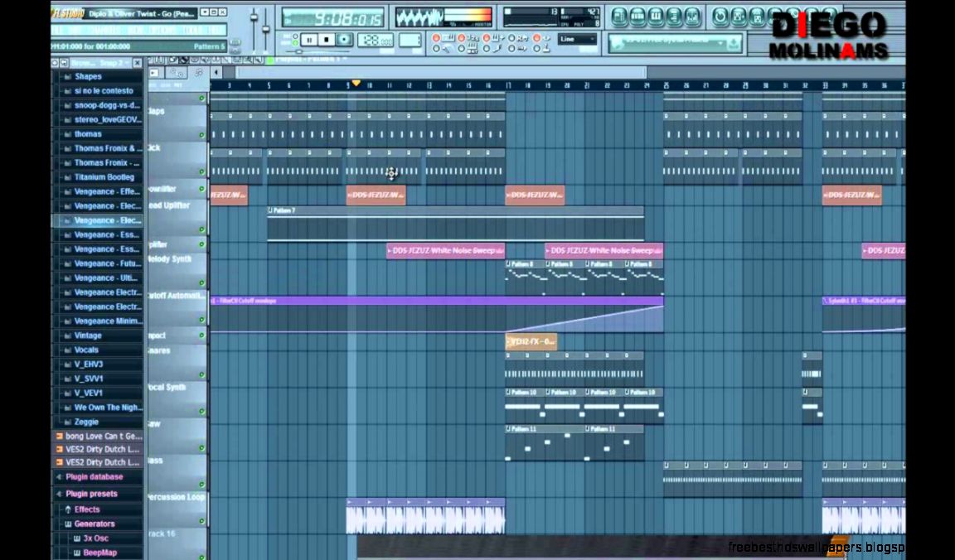
Task: Mute the Snares track green dot
Action: (201, 374)
